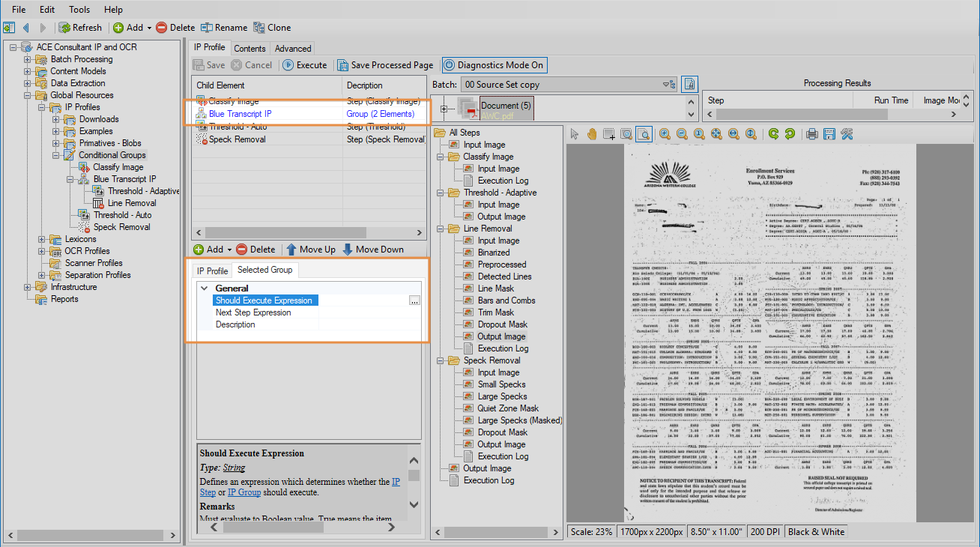This screenshot has width=980, height=547.
Task: Toggle Diagnostics Mode On button
Action: coord(494,65)
